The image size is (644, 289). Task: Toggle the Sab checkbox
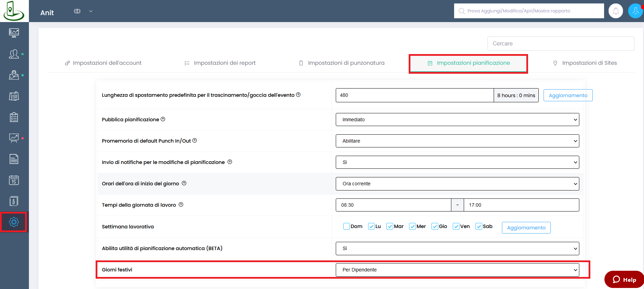click(479, 226)
